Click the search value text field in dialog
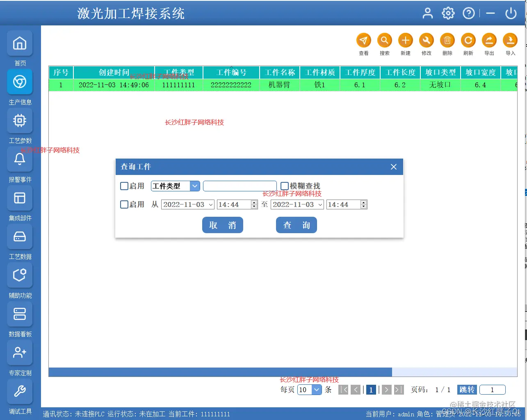Image resolution: width=527 pixels, height=420 pixels. (240, 186)
